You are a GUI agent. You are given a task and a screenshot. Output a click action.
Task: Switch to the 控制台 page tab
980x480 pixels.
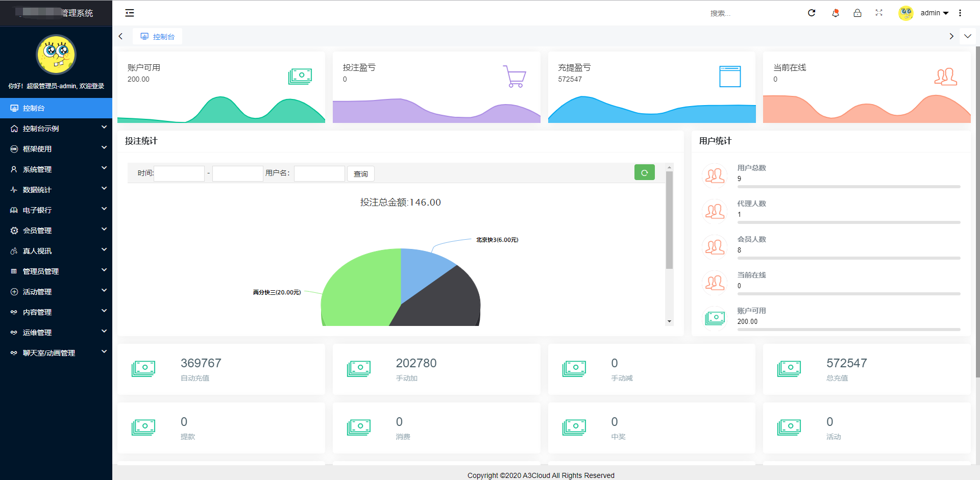click(x=158, y=36)
